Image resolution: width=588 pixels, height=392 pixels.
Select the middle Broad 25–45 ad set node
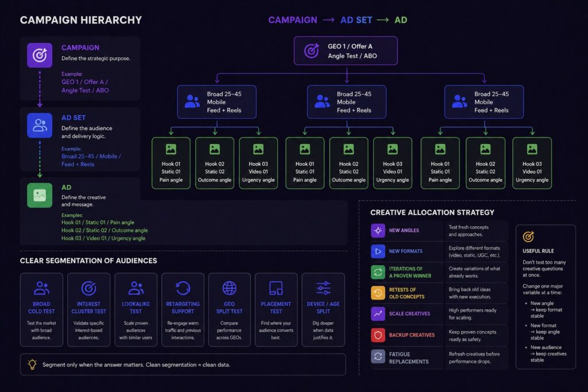tap(346, 102)
